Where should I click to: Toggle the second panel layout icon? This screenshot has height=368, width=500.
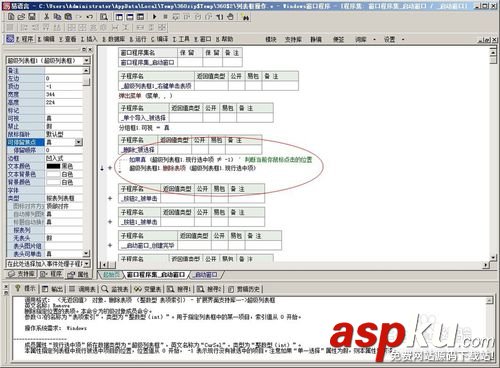pyautogui.click(x=130, y=16)
